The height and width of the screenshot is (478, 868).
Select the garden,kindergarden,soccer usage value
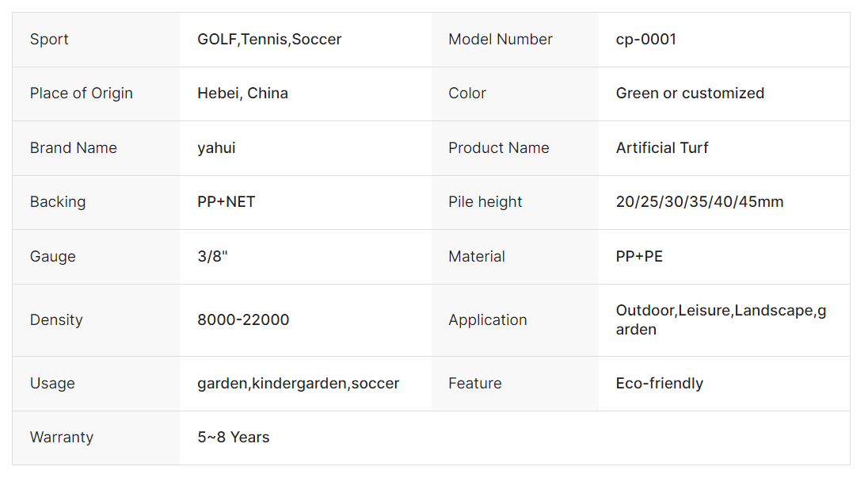pos(299,384)
